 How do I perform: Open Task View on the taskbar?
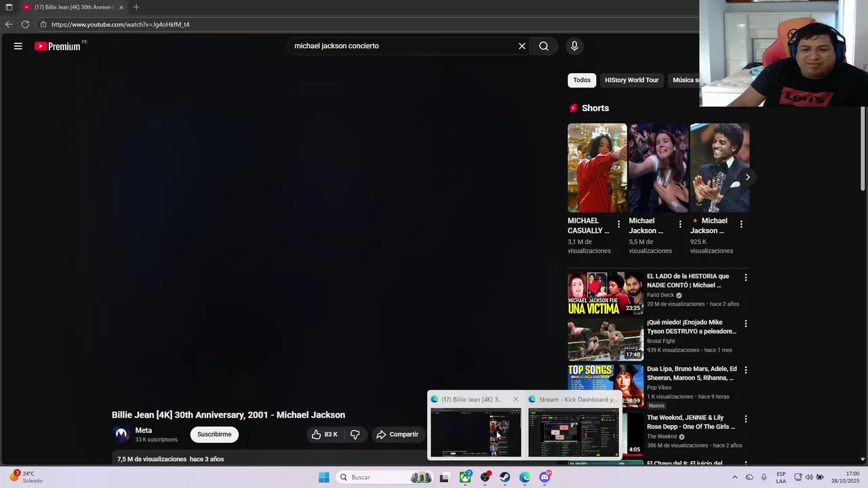(x=444, y=477)
